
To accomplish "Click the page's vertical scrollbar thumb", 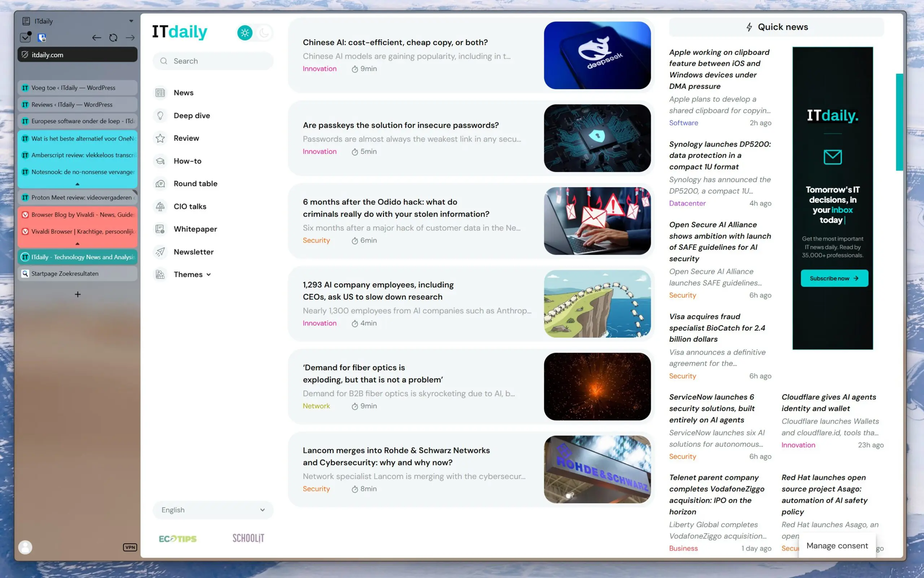I will click(x=899, y=122).
